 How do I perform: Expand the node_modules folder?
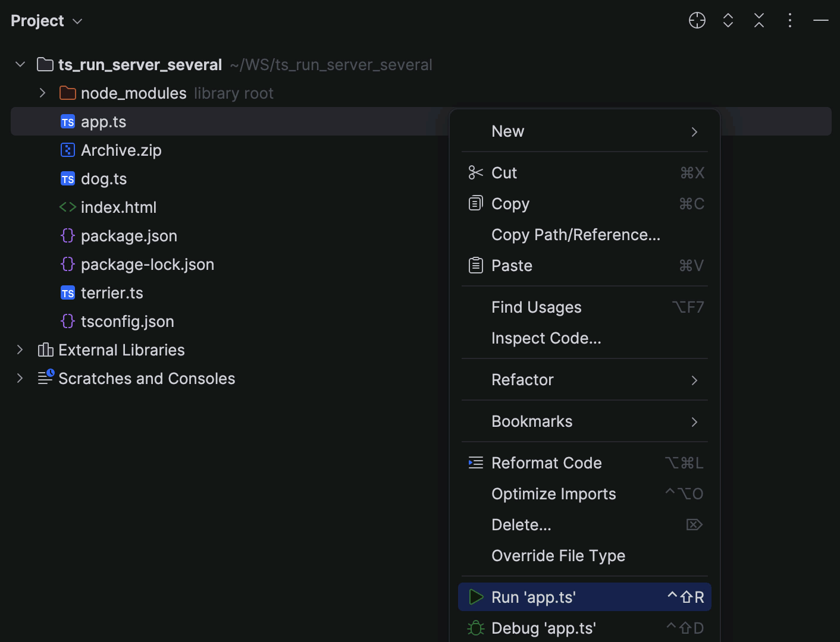pos(42,93)
